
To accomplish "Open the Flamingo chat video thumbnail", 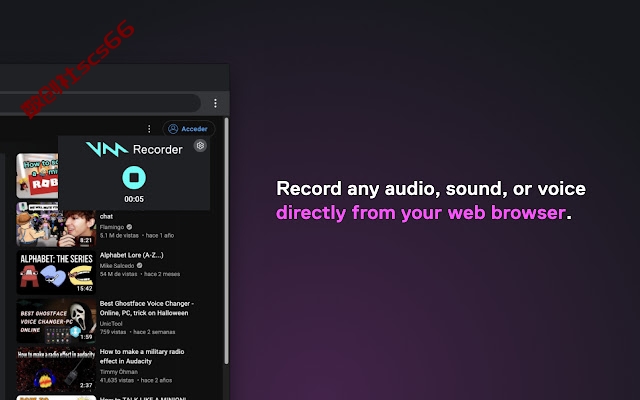I will [x=56, y=224].
